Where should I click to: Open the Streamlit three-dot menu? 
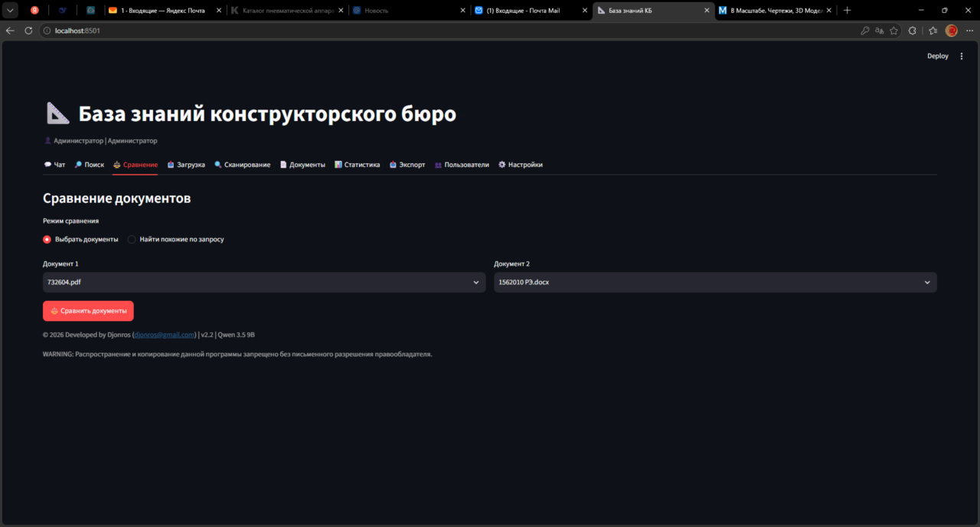point(962,56)
